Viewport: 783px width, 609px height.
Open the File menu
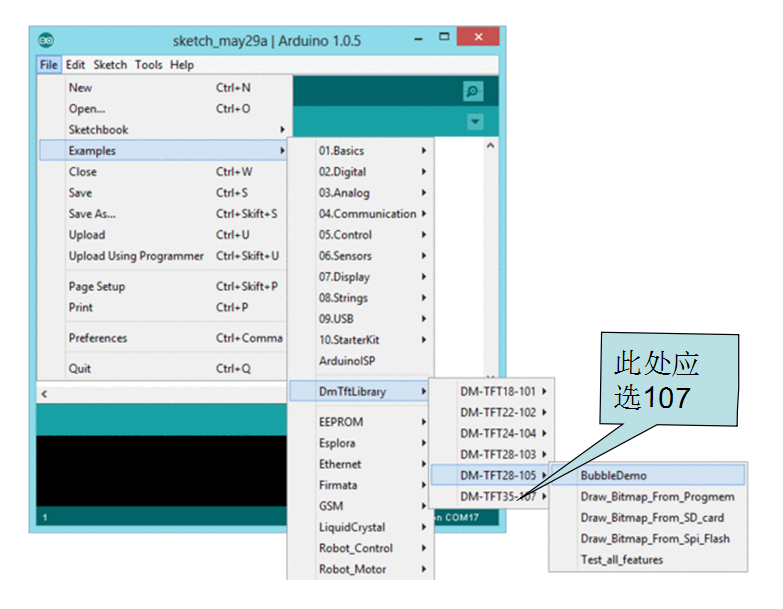click(49, 65)
